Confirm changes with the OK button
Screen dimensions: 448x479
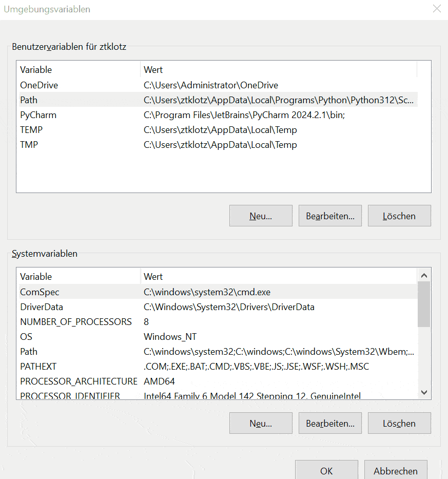coord(326,470)
